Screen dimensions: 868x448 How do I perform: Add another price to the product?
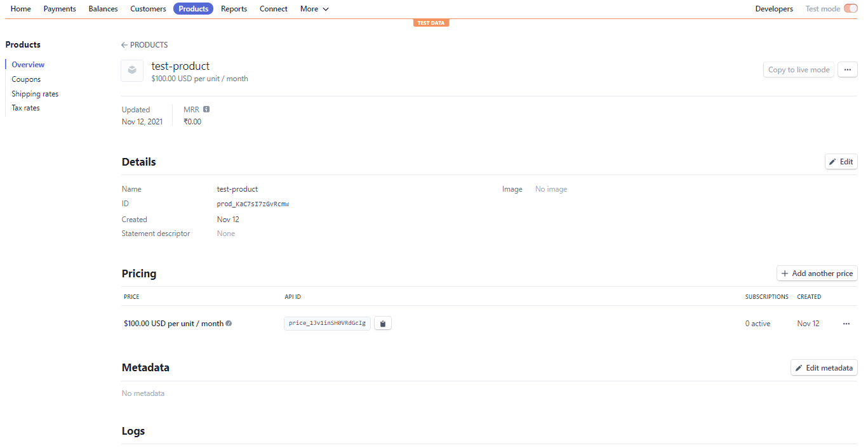[817, 273]
